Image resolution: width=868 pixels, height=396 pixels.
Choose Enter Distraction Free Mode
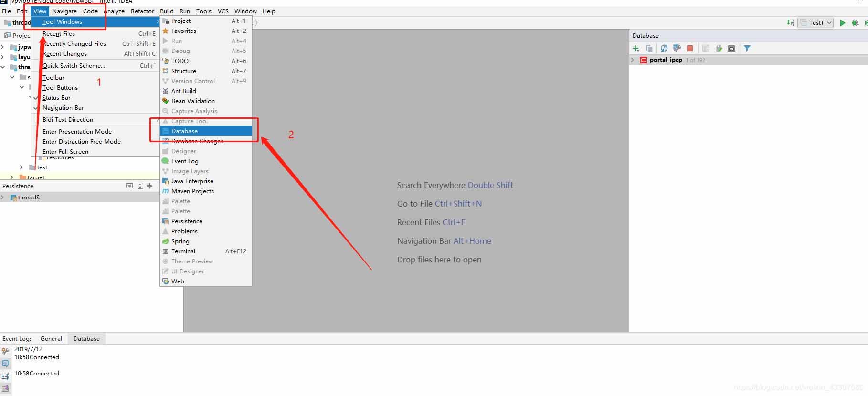click(x=95, y=142)
